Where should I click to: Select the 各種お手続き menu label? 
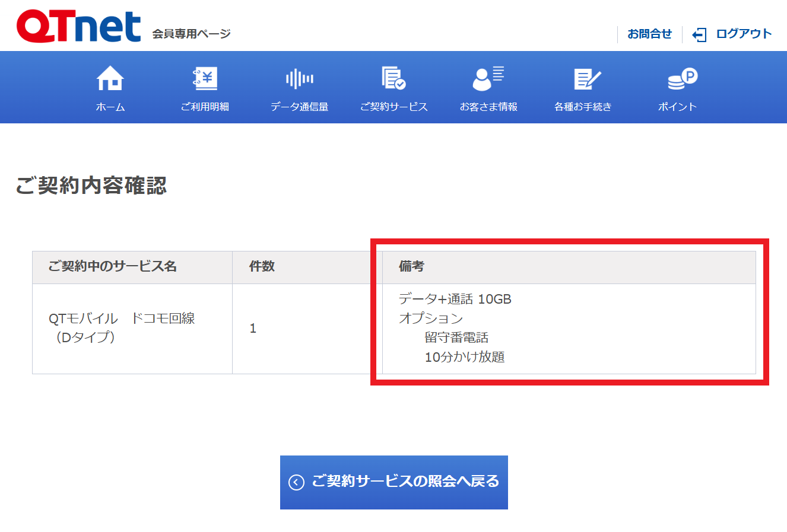click(x=582, y=107)
